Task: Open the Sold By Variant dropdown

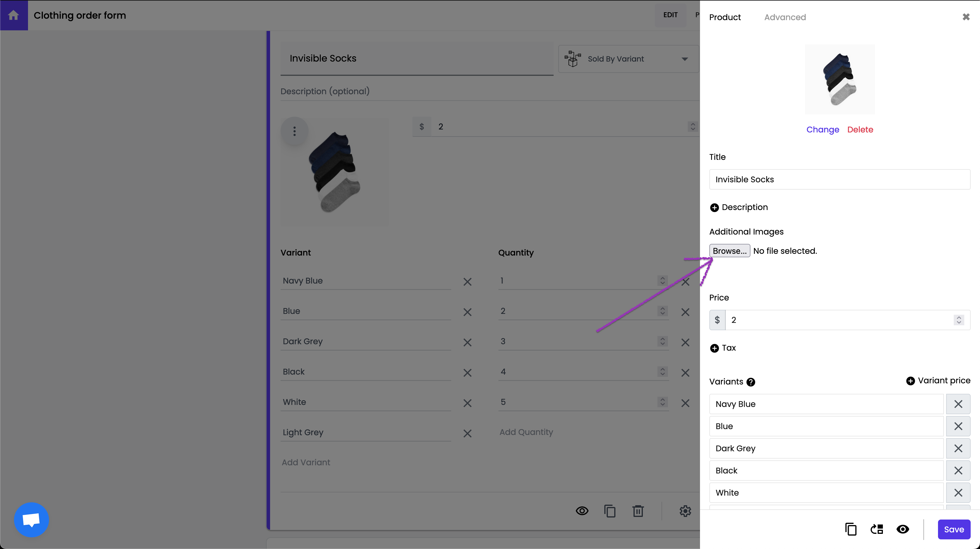Action: (629, 59)
